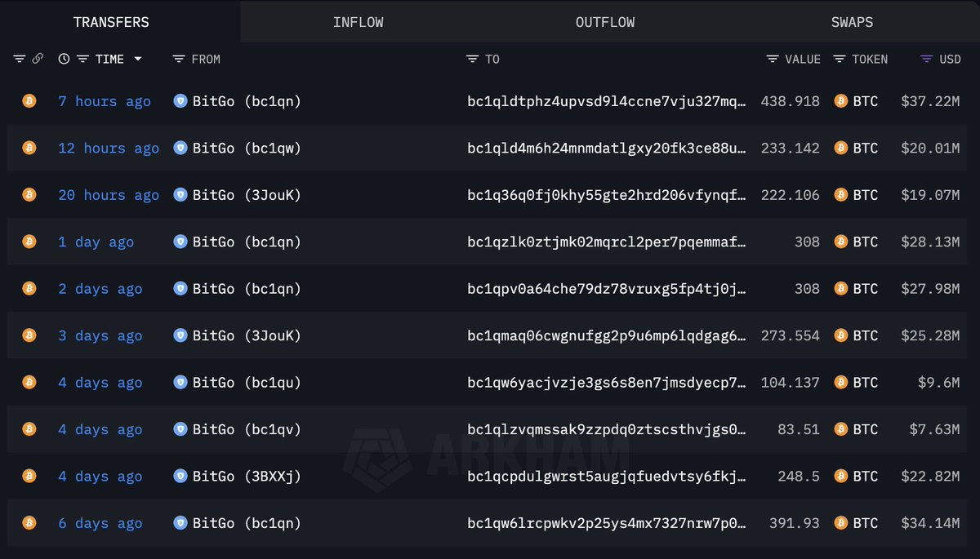Click BTC token label in $9.6M row
This screenshot has height=559, width=980.
(865, 383)
